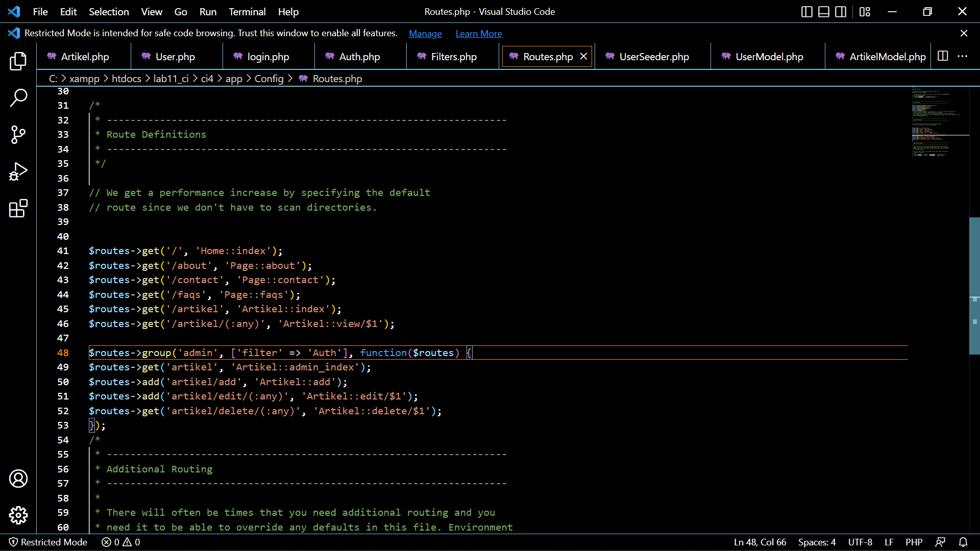Open the Config breadcrumb dropdown

[x=269, y=79]
